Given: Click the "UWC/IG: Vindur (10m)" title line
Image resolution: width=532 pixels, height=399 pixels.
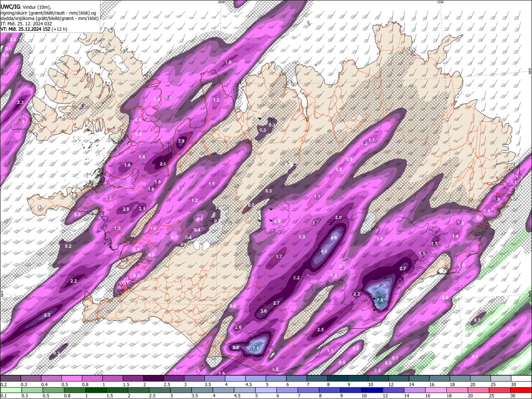Looking at the screenshot, I should (26, 7).
